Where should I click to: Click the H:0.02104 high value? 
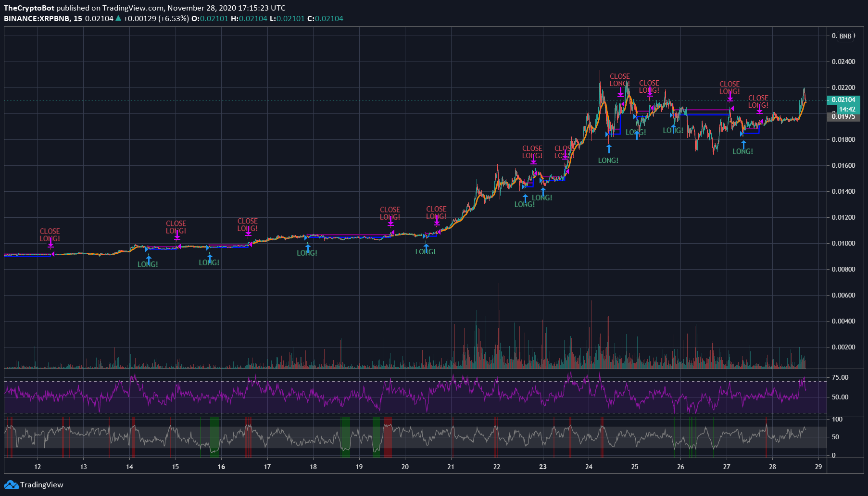[249, 18]
